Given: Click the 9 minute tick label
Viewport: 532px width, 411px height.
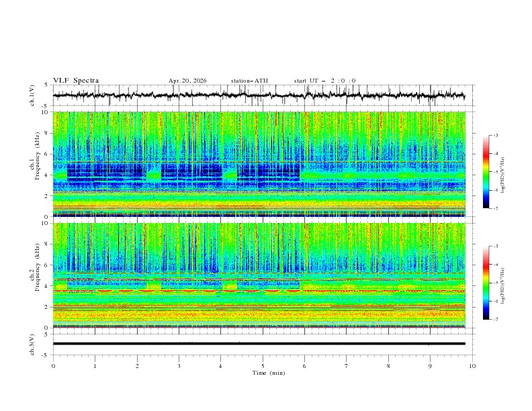Looking at the screenshot, I should 430,366.
